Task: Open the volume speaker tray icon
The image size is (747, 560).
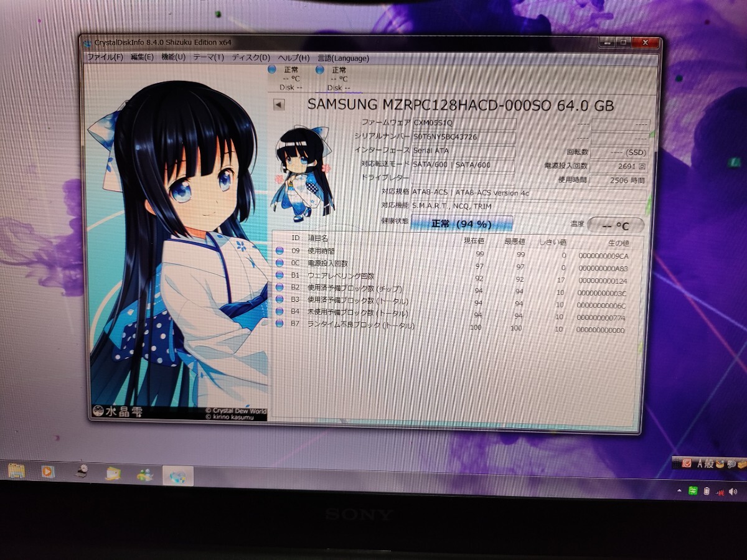Action: click(735, 493)
